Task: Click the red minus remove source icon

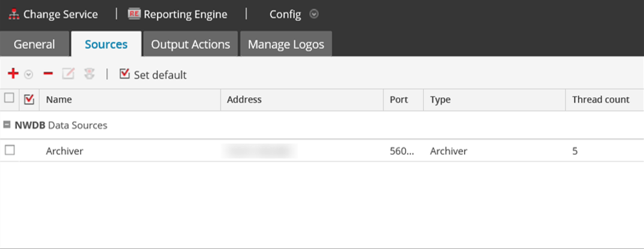Action: coord(49,74)
